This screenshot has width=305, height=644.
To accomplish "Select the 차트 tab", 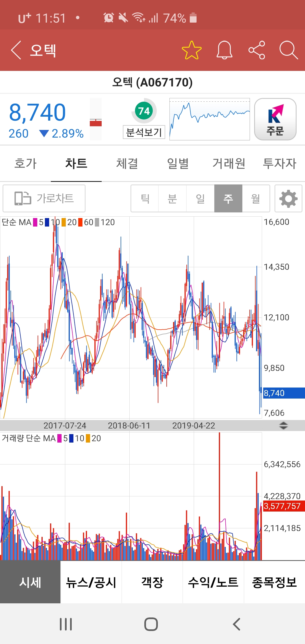I will [x=76, y=163].
